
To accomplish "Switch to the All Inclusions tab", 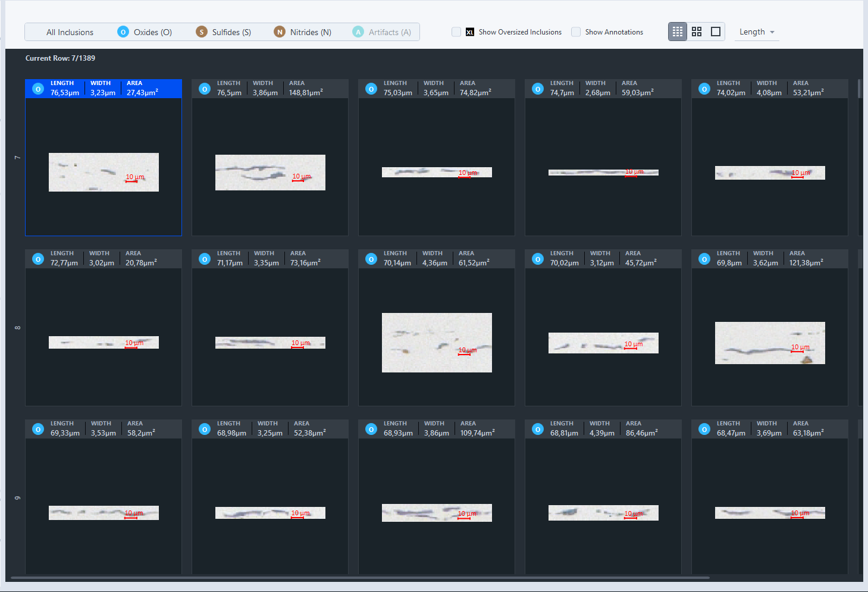I will pos(70,32).
